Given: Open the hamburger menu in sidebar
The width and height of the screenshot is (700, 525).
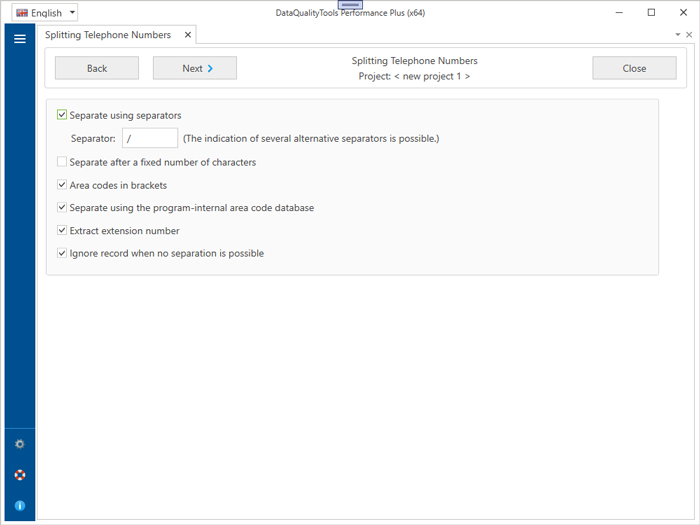Looking at the screenshot, I should [x=19, y=39].
